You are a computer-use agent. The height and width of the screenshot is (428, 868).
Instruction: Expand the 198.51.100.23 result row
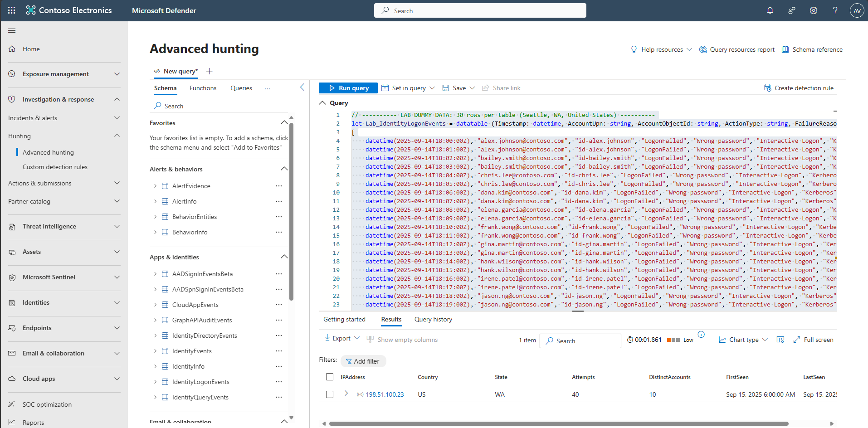[346, 394]
